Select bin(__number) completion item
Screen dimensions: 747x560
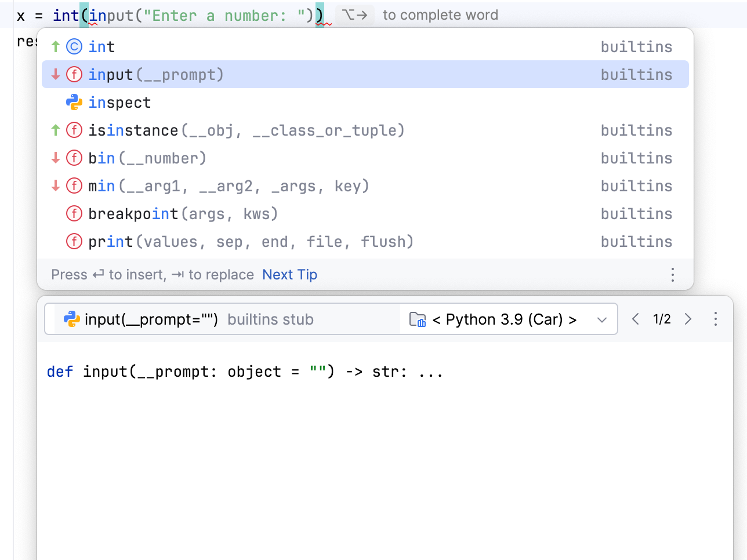click(147, 158)
